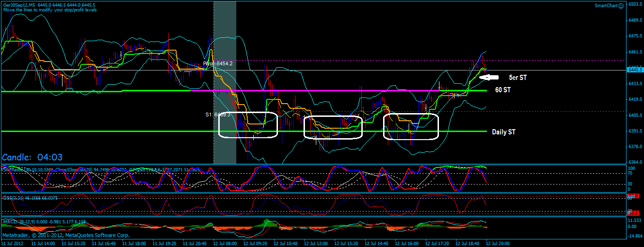
Task: Click the 6433.5 price scale value
Action: click(x=635, y=84)
